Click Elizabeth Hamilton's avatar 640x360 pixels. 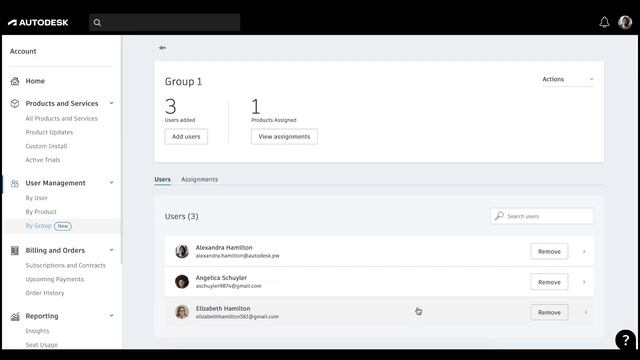coord(182,312)
